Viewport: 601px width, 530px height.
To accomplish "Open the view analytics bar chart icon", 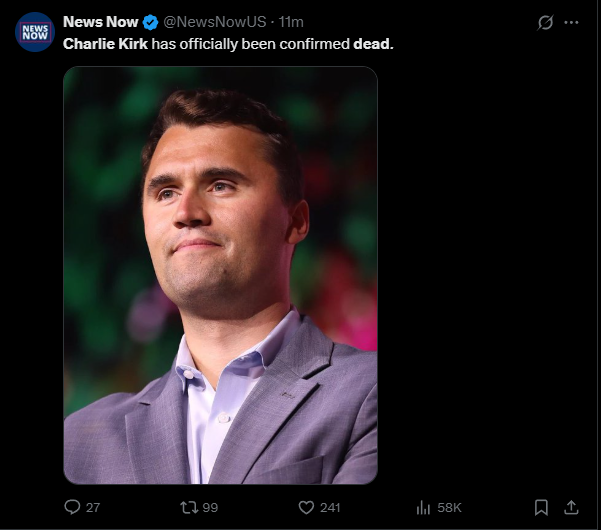I will (423, 507).
